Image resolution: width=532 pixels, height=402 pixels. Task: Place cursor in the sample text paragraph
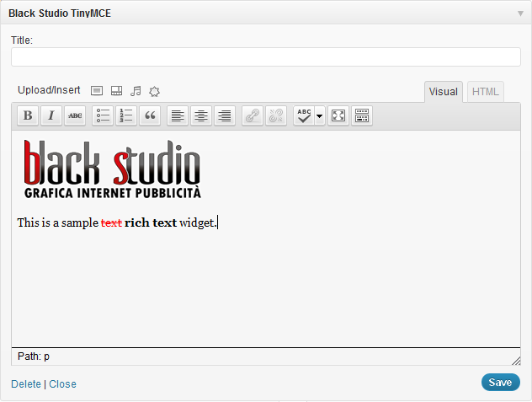click(117, 222)
